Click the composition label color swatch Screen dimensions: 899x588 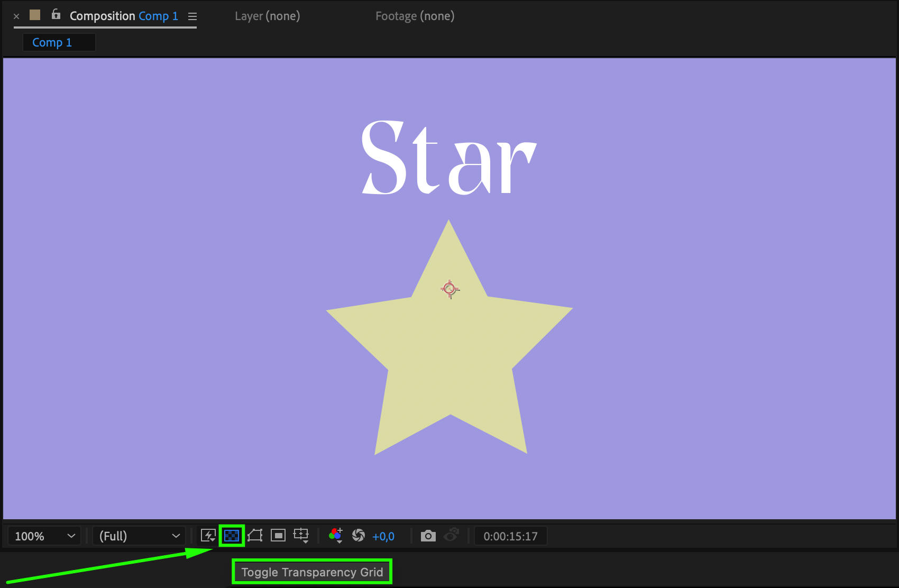(x=35, y=15)
